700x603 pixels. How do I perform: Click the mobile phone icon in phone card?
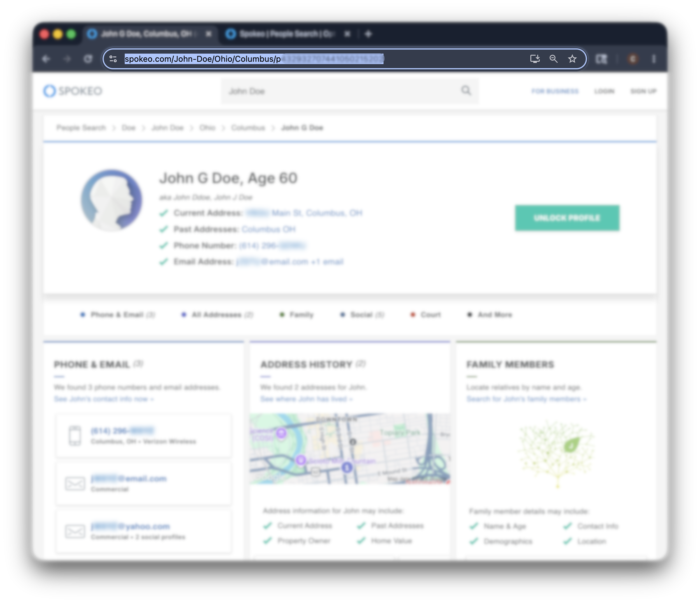tap(75, 435)
